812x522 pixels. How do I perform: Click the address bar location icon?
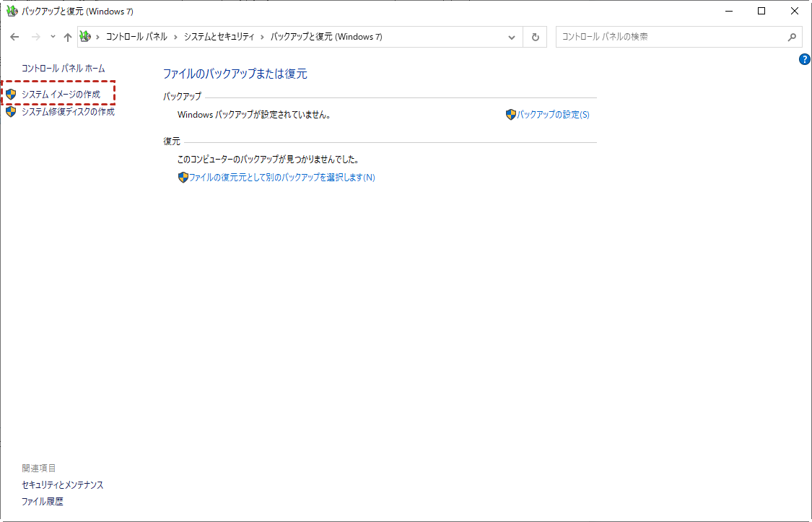[85, 37]
